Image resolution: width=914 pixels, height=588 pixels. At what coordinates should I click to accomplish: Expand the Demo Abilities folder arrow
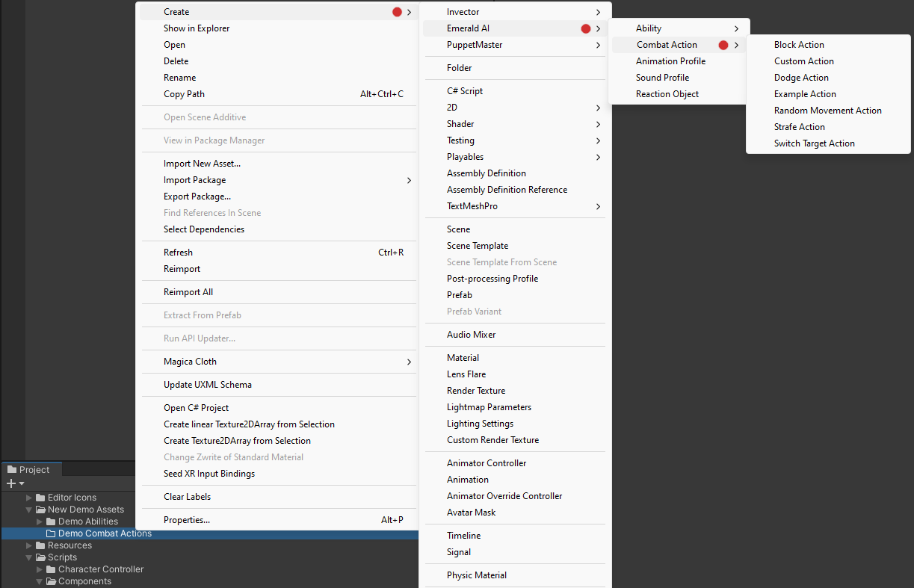pos(40,522)
